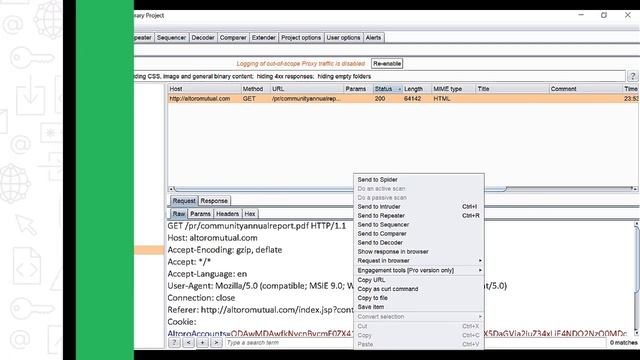This screenshot has height=360, width=640.
Task: Choose Send to Repeater
Action: click(x=419, y=216)
